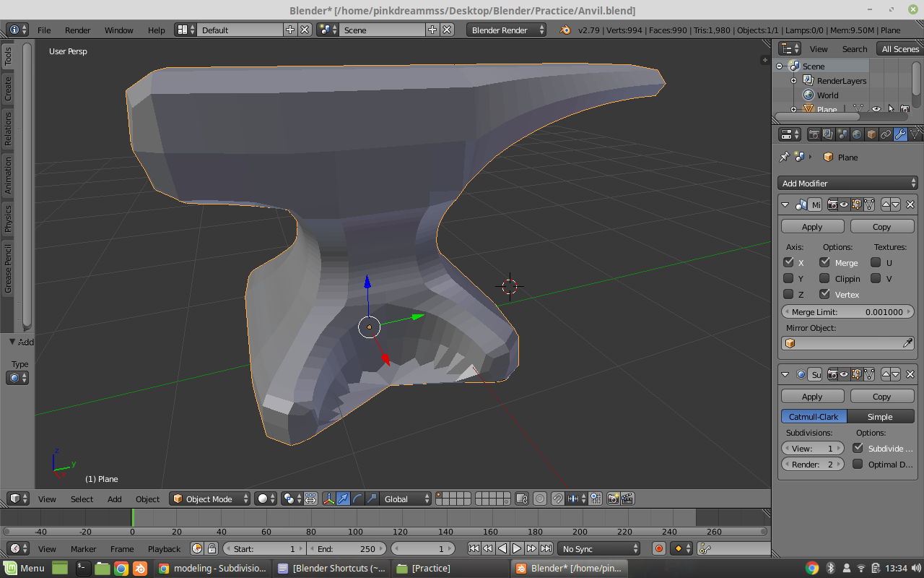The width and height of the screenshot is (924, 578).
Task: Move Mirror modifier down with arrow icon
Action: coord(896,205)
